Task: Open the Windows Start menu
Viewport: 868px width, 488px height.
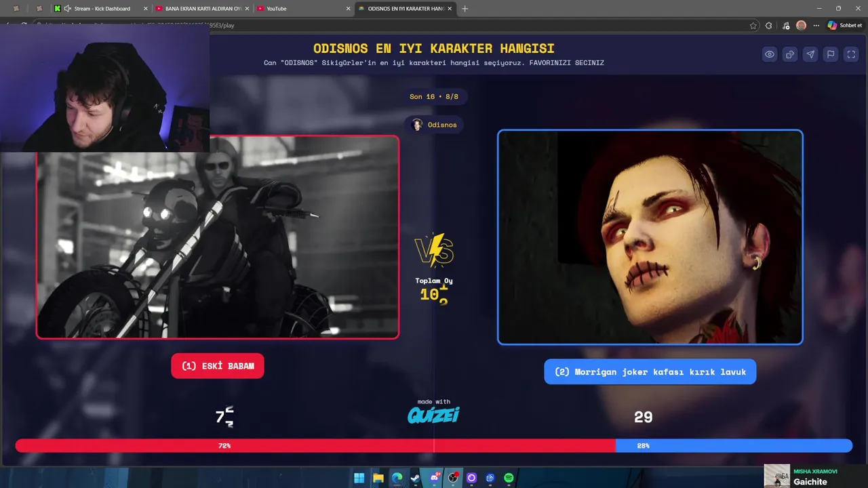Action: [359, 478]
